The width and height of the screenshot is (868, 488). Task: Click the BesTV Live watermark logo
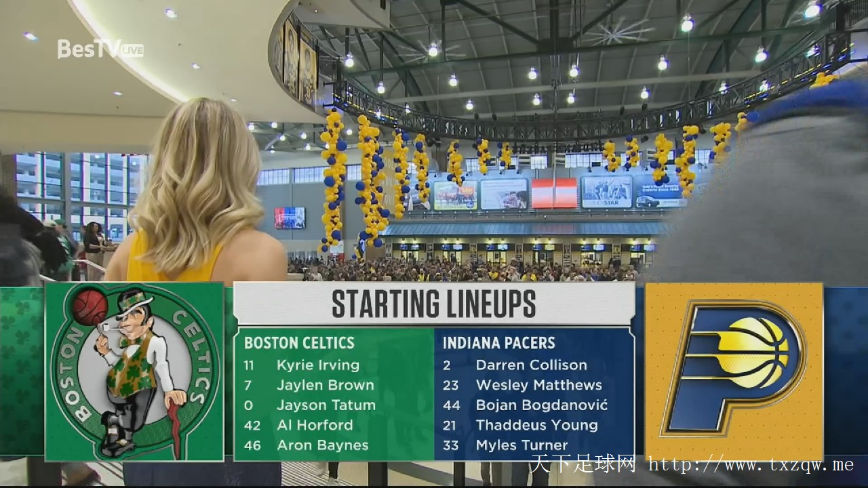click(x=100, y=49)
